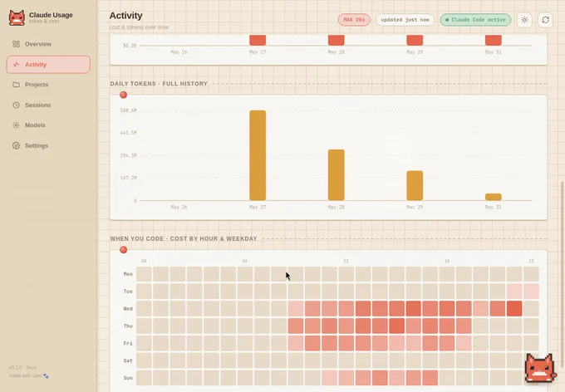This screenshot has width=565, height=392.
Task: Click the 'Mon' heatmap row label
Action: pyautogui.click(x=128, y=274)
